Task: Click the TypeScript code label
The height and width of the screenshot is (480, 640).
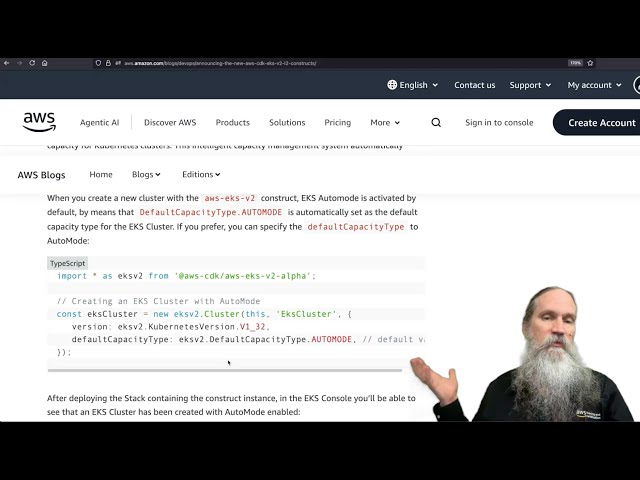Action: pyautogui.click(x=67, y=263)
